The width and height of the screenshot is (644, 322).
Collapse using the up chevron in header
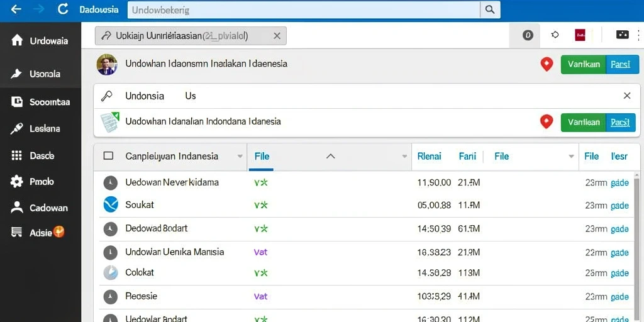(330, 157)
